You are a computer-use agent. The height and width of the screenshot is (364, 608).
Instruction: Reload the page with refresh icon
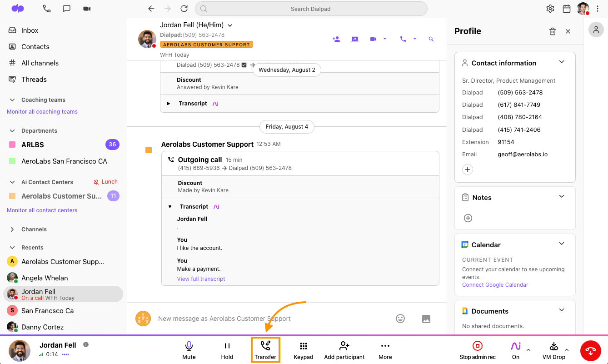[x=184, y=9]
